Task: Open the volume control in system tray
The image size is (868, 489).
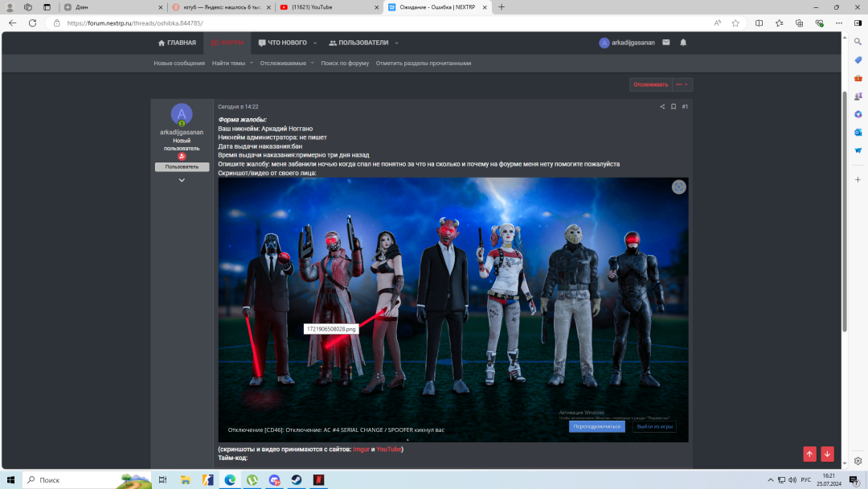Action: pyautogui.click(x=792, y=480)
